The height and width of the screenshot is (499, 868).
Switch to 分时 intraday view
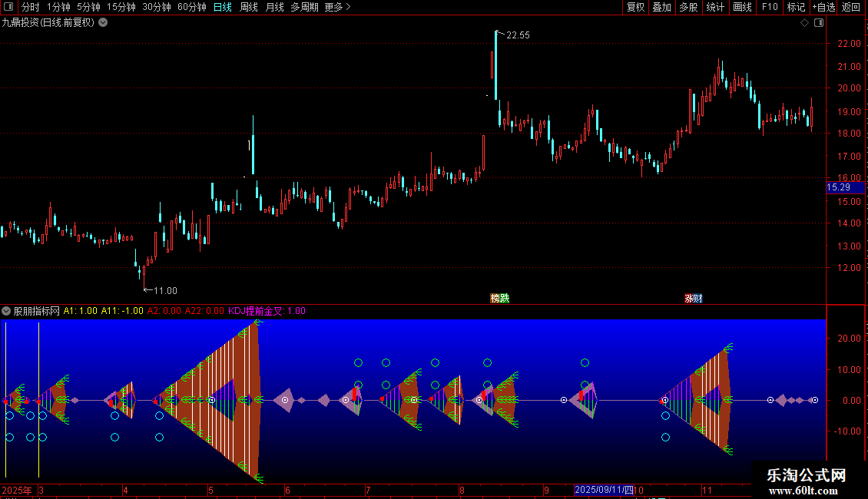30,7
